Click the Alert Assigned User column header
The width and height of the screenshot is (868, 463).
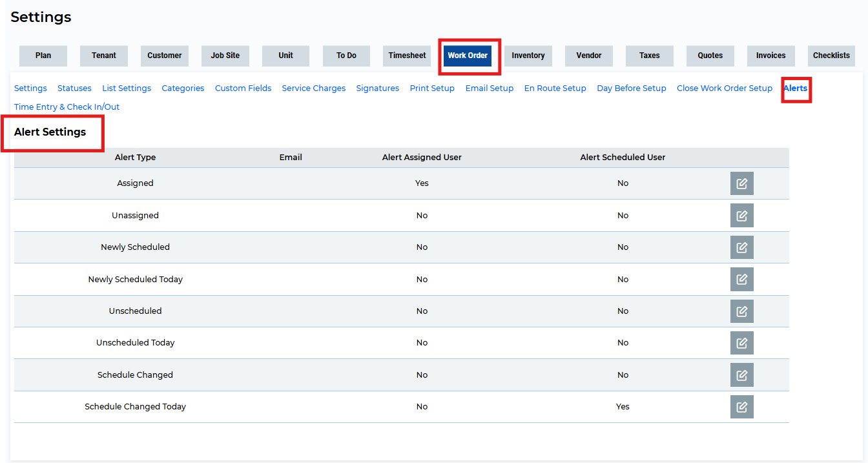click(422, 158)
